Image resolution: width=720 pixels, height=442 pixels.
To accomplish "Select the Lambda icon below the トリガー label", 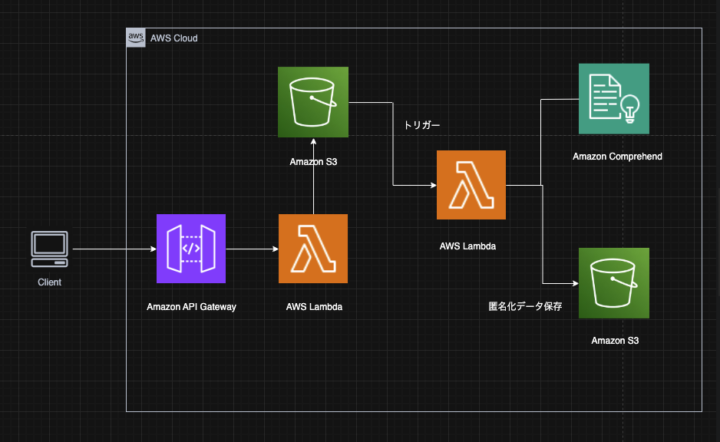I will (x=471, y=185).
